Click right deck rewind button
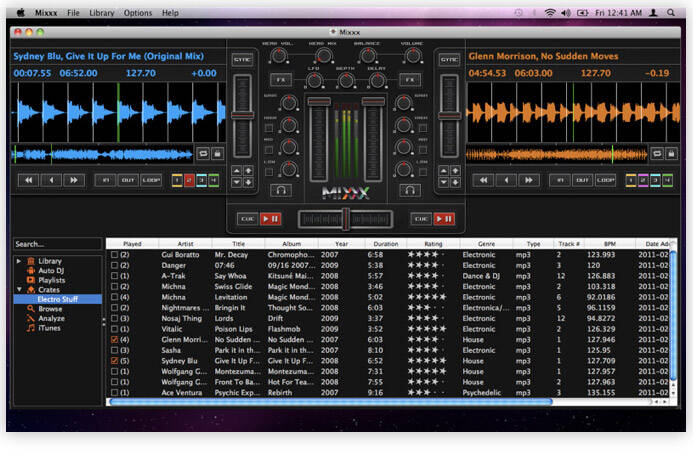Viewport: 693px width, 464px height. (x=484, y=180)
